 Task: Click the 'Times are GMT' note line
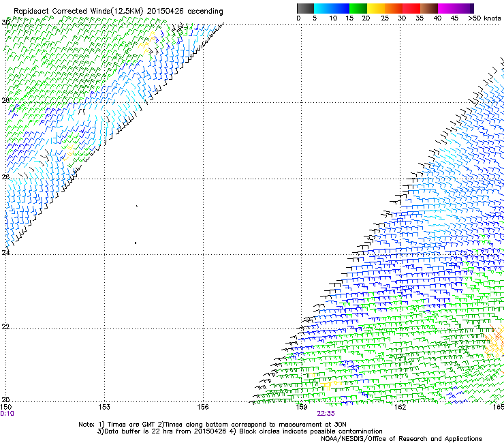click(x=212, y=425)
